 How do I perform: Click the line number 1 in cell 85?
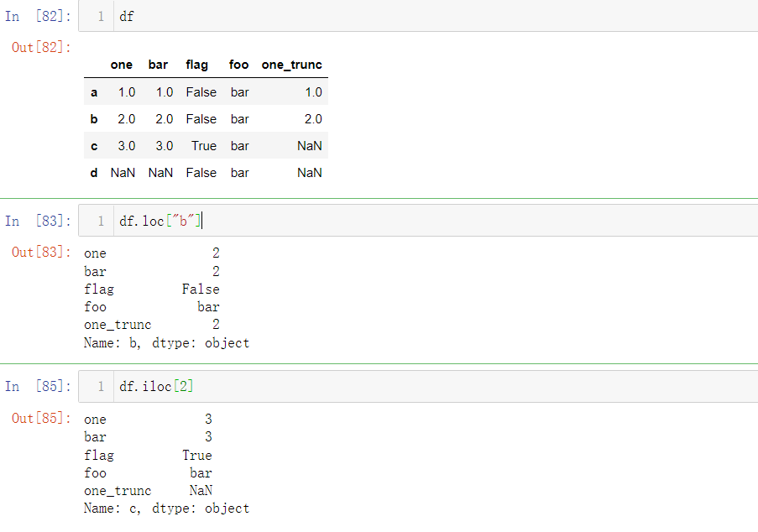click(x=101, y=387)
